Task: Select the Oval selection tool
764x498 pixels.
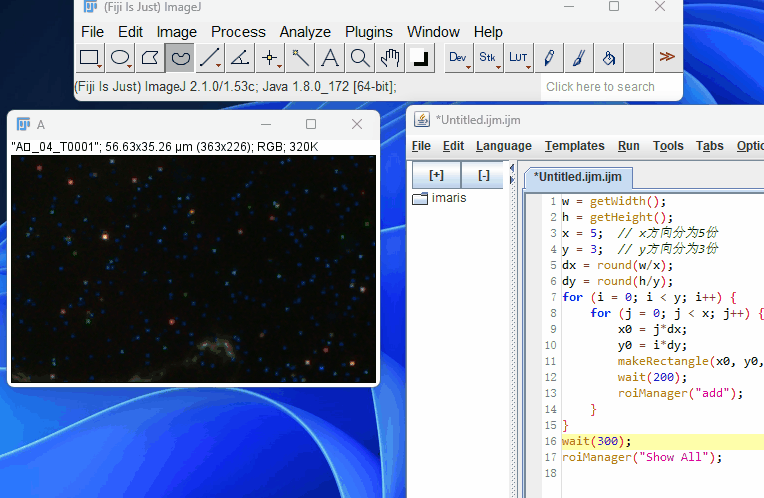Action: (x=120, y=58)
